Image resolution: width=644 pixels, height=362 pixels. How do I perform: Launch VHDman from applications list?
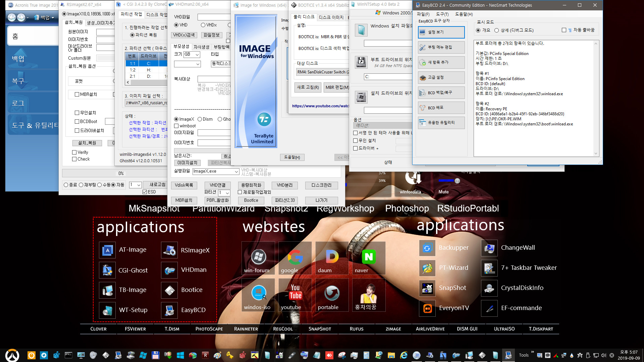(x=169, y=270)
